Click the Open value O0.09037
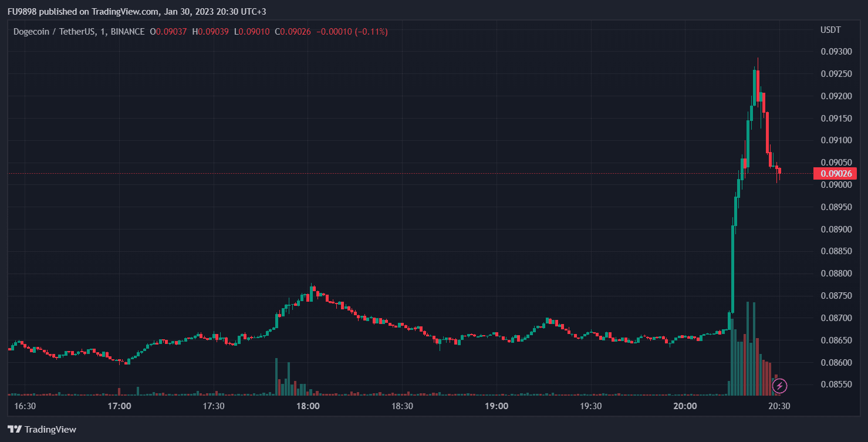Image resolution: width=868 pixels, height=442 pixels. (168, 32)
